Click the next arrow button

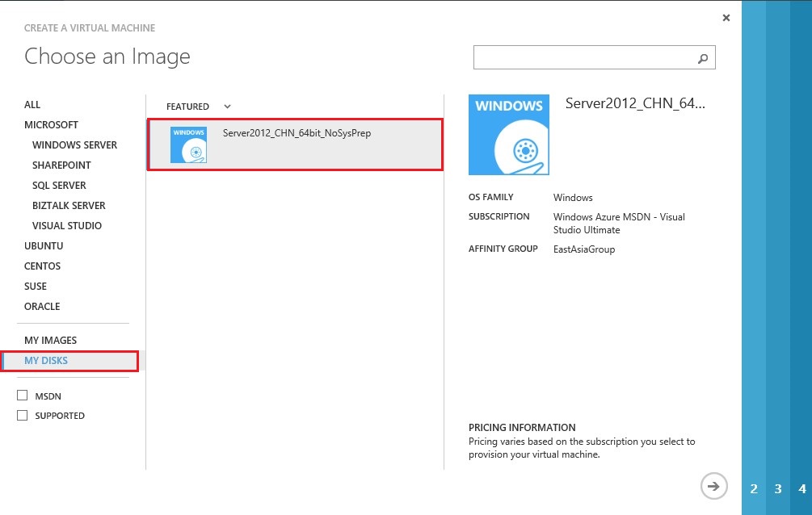click(713, 486)
